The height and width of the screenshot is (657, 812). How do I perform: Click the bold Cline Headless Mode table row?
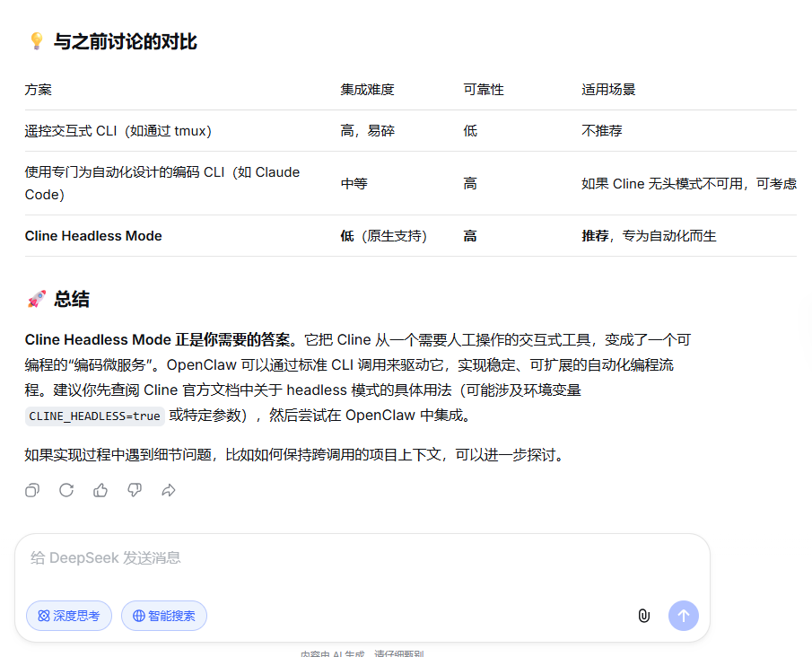(92, 235)
